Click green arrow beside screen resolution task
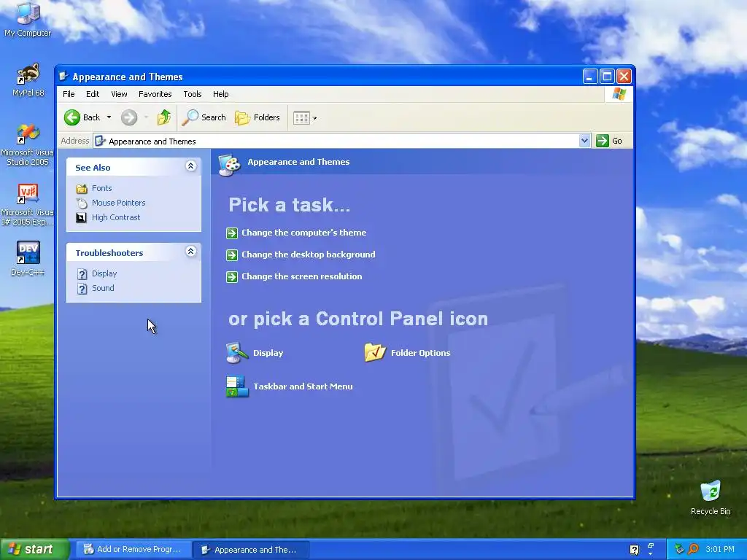Viewport: 747px width, 560px height. pyautogui.click(x=232, y=276)
